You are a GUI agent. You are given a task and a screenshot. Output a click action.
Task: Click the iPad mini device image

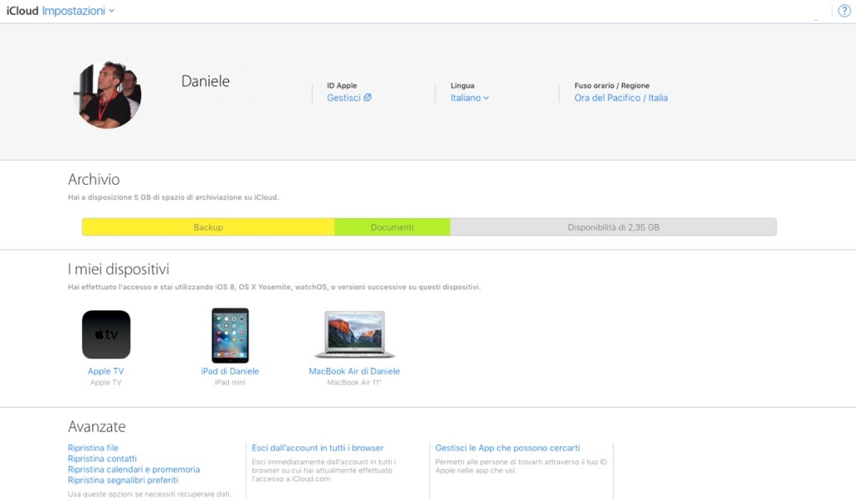click(230, 335)
